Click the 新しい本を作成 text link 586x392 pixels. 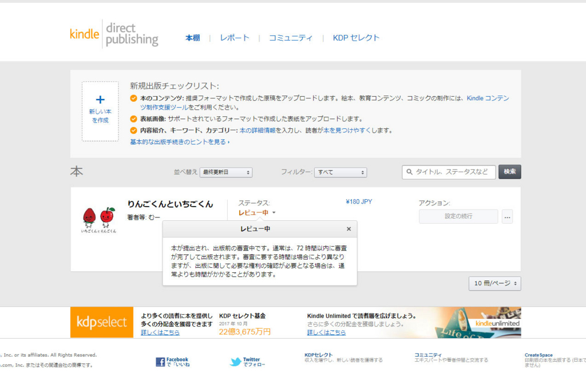coord(100,116)
